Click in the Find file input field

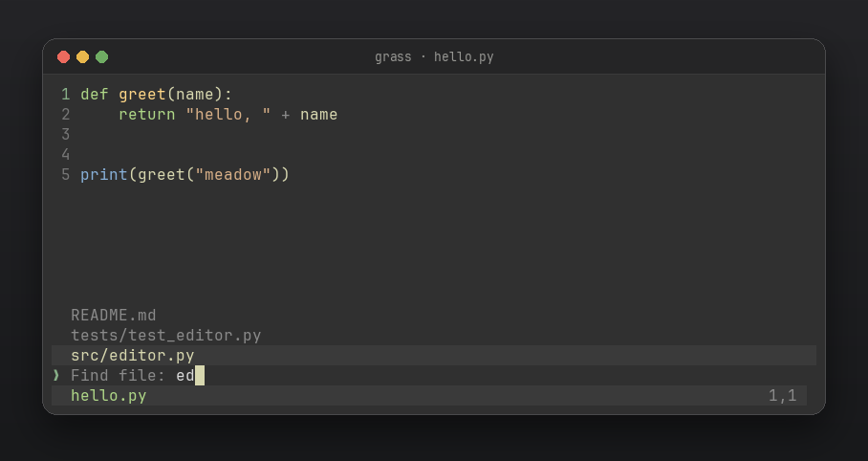tap(434, 375)
